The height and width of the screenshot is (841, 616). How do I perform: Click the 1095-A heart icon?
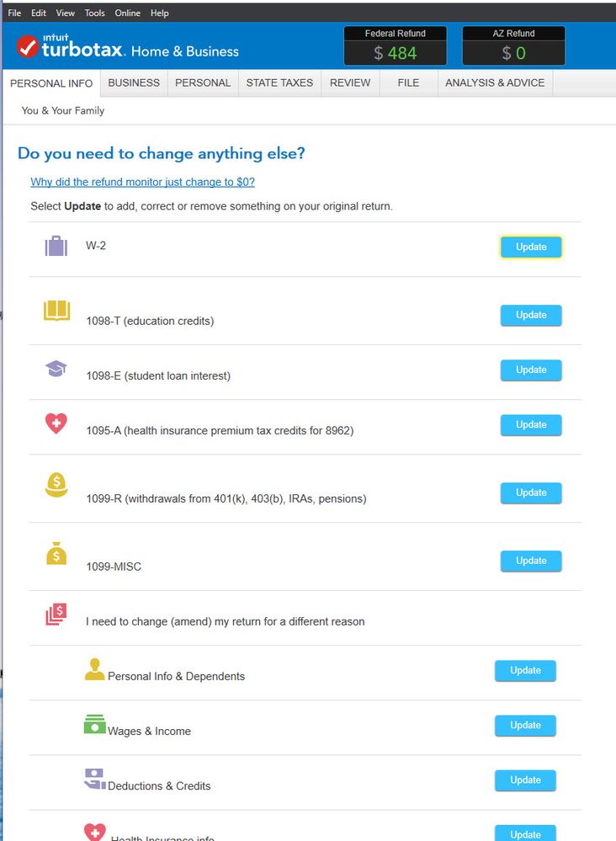[x=56, y=423]
